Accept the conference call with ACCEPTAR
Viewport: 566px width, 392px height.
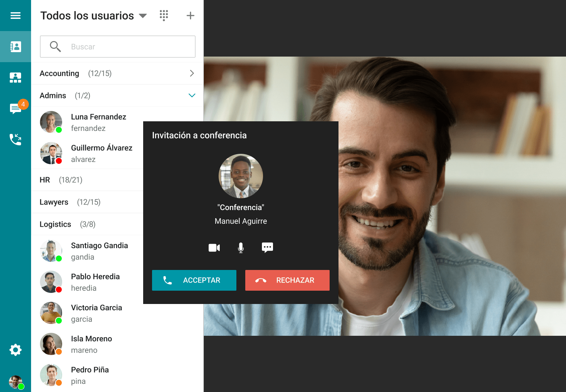coord(194,280)
